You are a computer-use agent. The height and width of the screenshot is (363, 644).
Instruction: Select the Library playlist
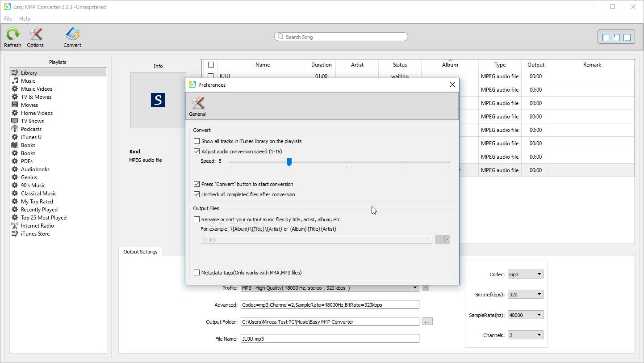(58, 73)
